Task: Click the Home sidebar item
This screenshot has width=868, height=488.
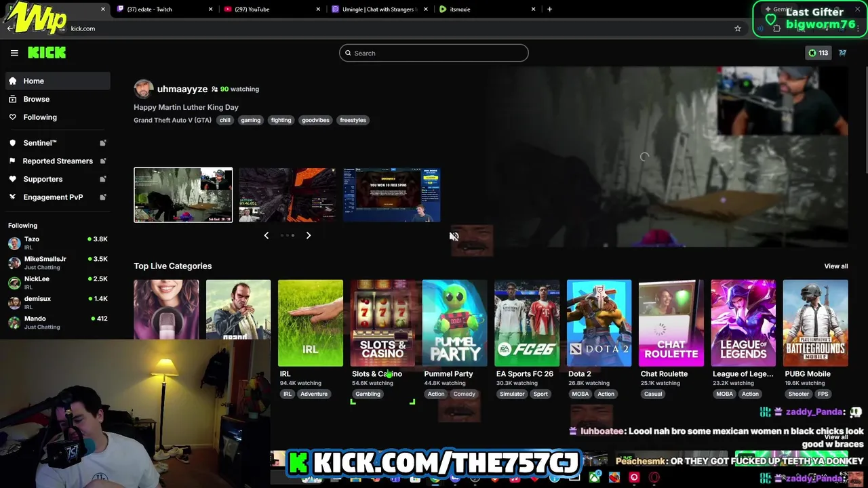Action: point(58,81)
